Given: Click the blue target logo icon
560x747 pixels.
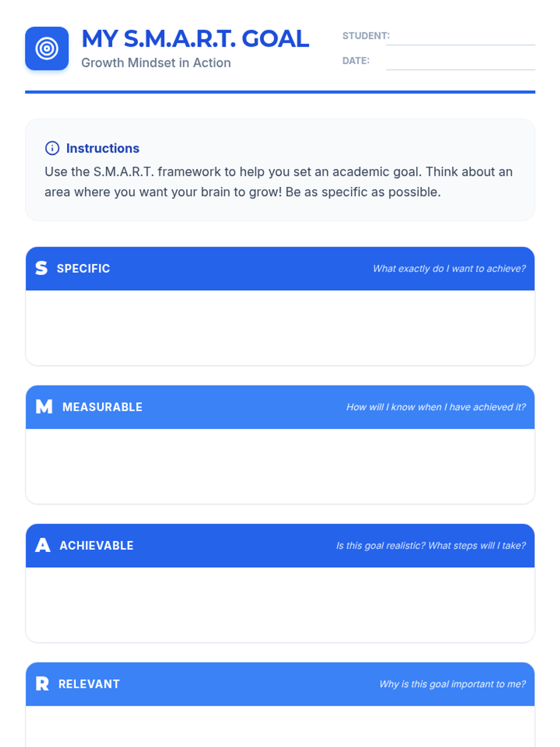Looking at the screenshot, I should click(x=47, y=49).
